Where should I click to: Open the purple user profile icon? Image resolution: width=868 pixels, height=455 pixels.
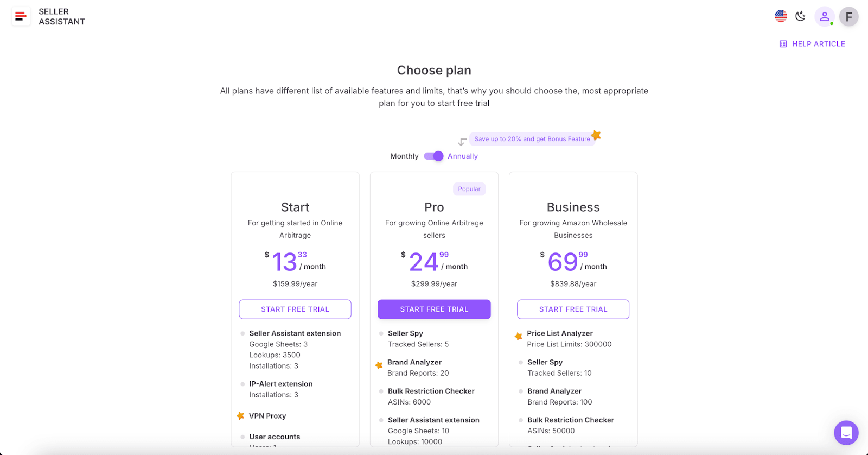(825, 17)
